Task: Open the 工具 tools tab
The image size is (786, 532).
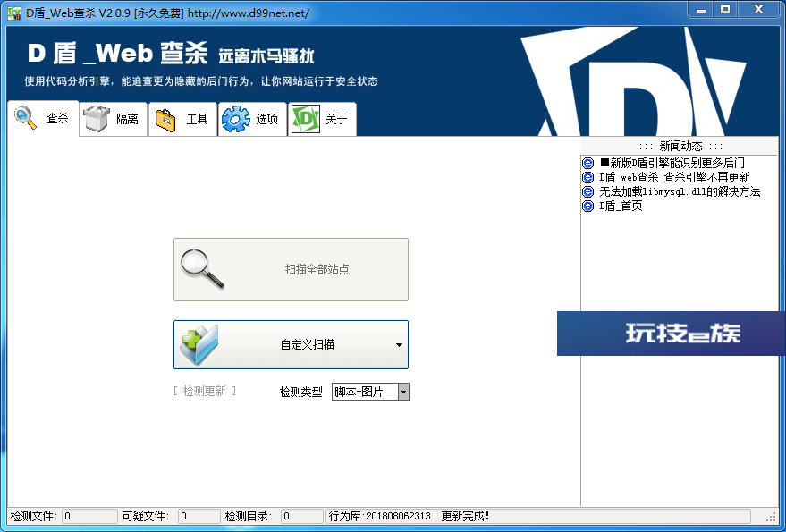Action: pyautogui.click(x=183, y=119)
